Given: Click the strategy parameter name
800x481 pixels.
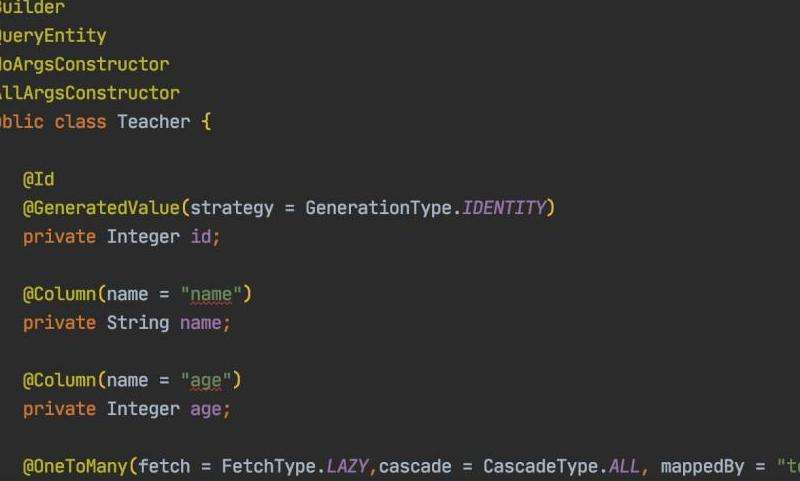Looking at the screenshot, I should pyautogui.click(x=232, y=208).
